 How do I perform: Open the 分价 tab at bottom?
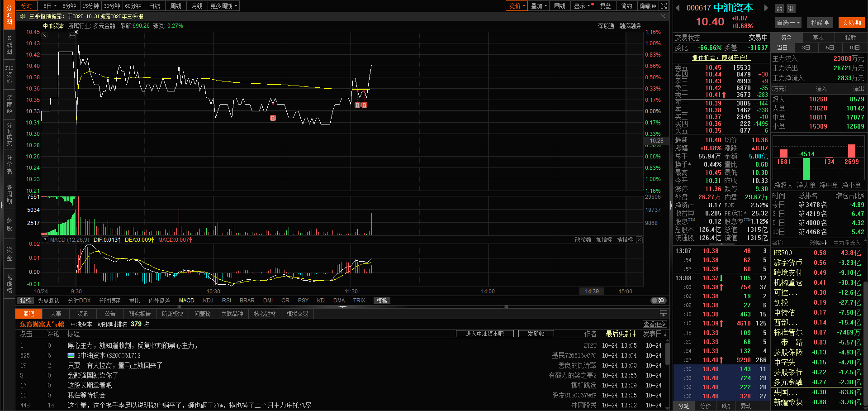coord(705,406)
